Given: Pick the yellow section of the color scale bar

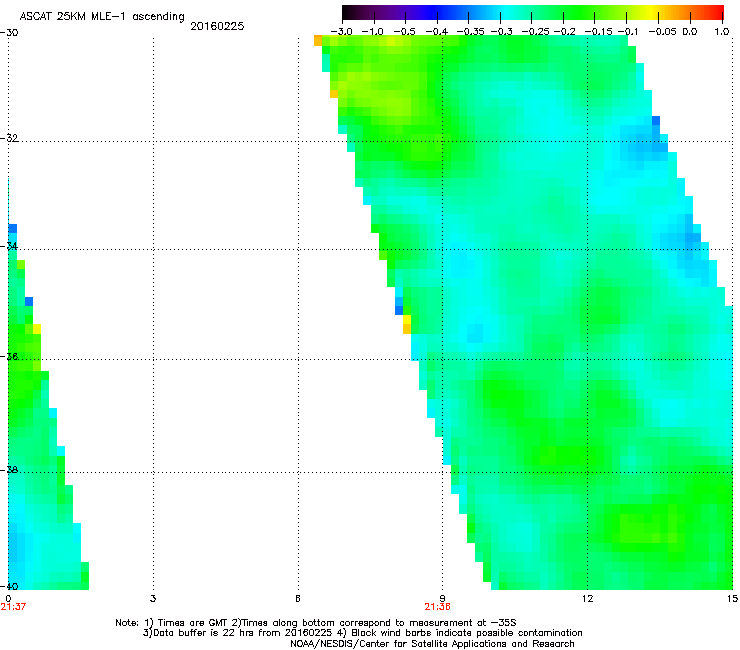Looking at the screenshot, I should (653, 12).
